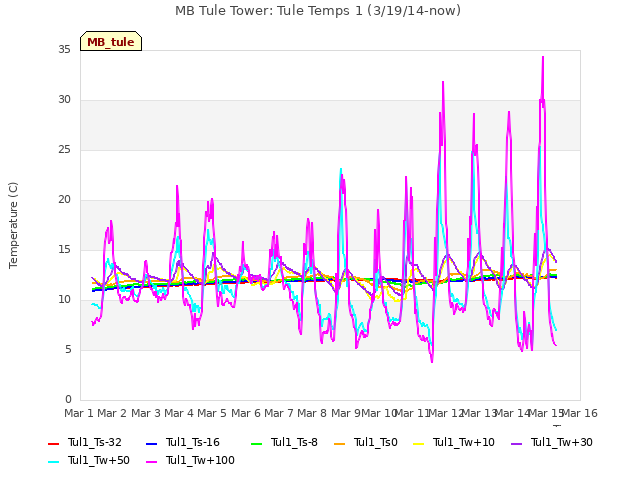This screenshot has height=480, width=640.
Task: Click the magenta peak near 32 on Mar 12
Action: [443, 82]
